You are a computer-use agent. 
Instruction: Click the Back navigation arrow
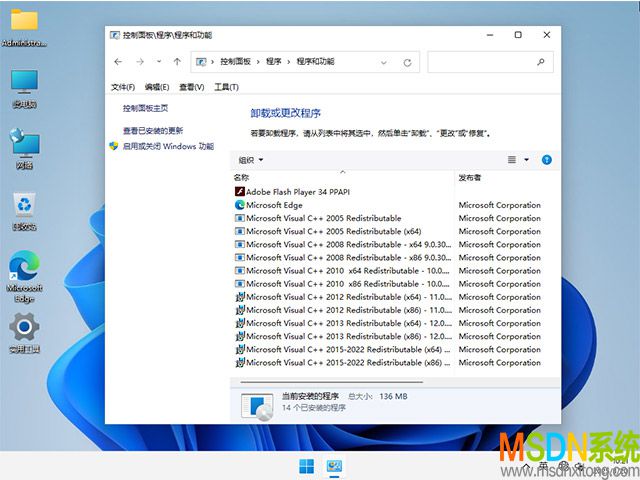(118, 62)
